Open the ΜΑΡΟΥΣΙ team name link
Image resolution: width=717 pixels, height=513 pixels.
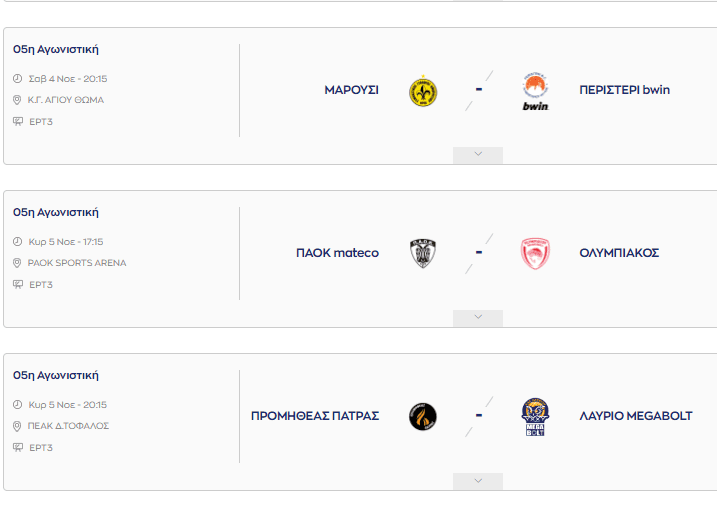(351, 90)
